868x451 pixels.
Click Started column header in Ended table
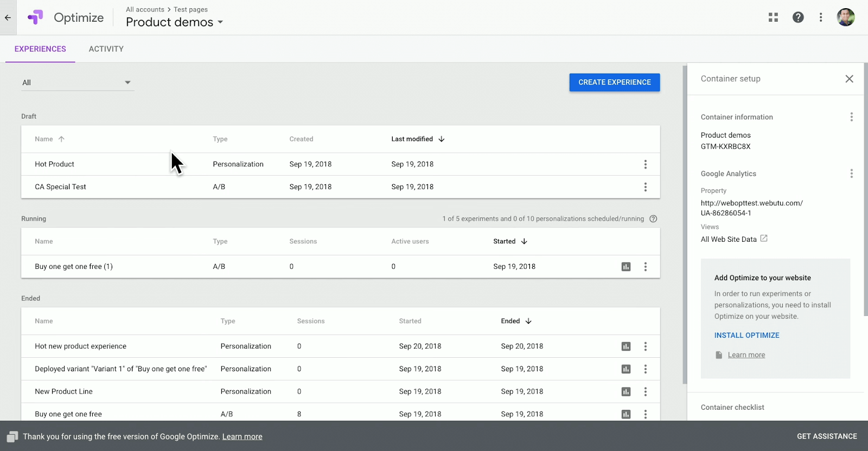tap(410, 321)
